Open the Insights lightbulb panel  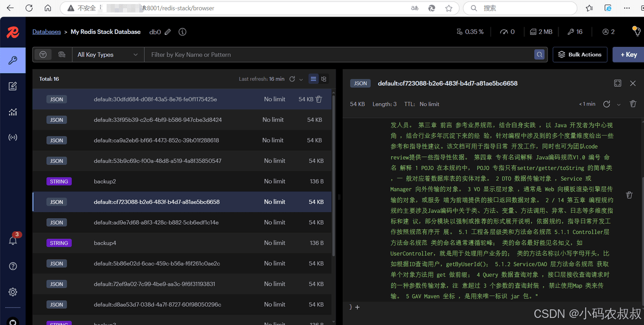[637, 32]
